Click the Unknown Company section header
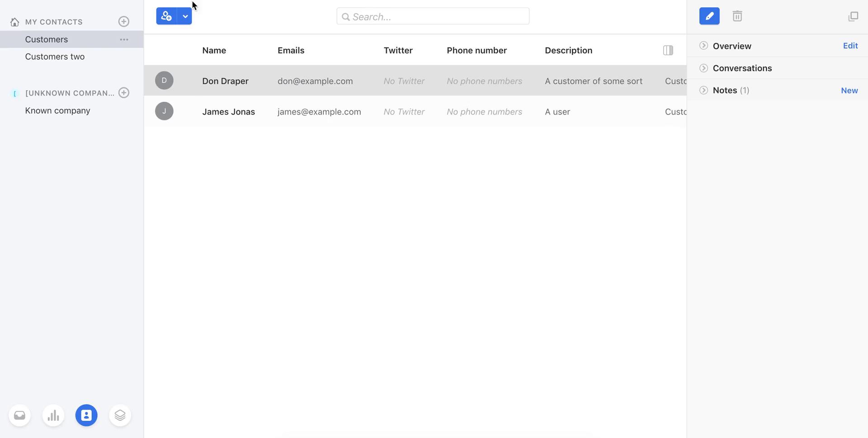Image resolution: width=868 pixels, height=438 pixels. [70, 93]
